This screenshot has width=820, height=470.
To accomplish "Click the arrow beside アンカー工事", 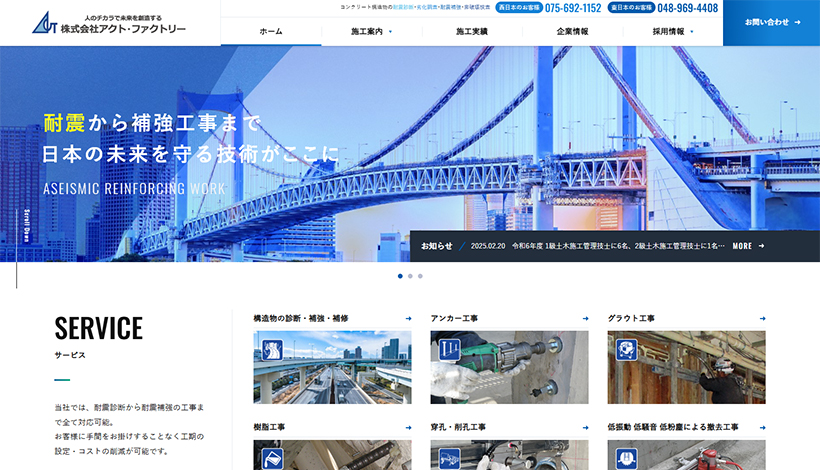I will (585, 318).
